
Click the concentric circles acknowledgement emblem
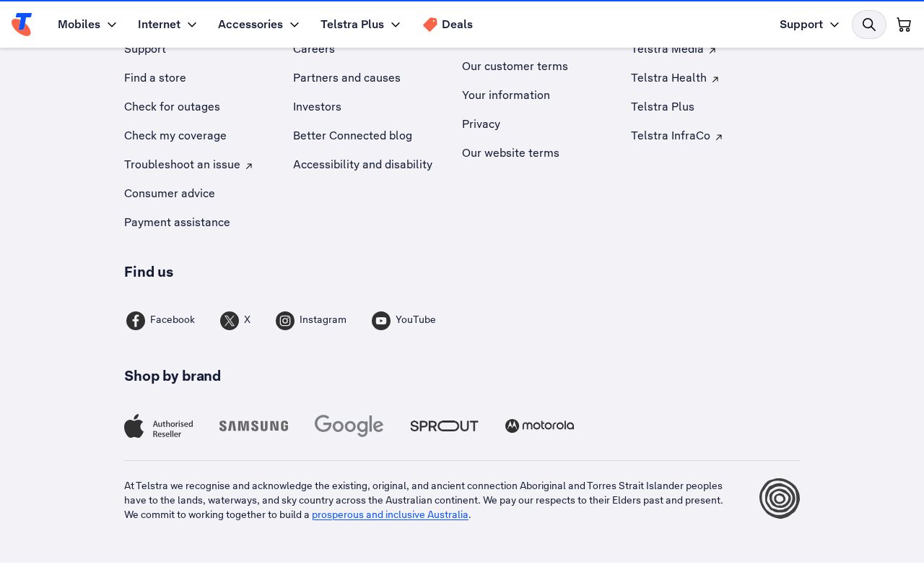[780, 499]
